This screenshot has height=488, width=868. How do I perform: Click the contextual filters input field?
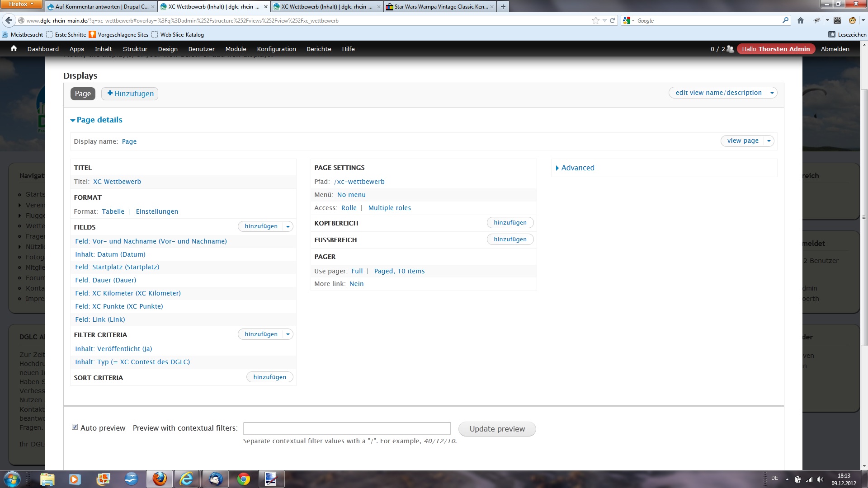(347, 428)
